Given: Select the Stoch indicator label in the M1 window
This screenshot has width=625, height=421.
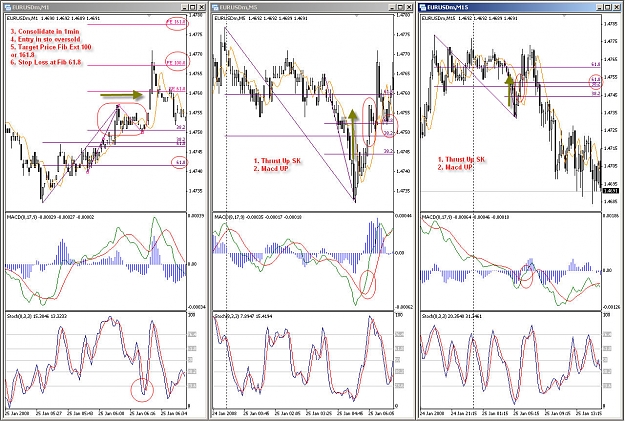Looking at the screenshot, I should pyautogui.click(x=37, y=316).
